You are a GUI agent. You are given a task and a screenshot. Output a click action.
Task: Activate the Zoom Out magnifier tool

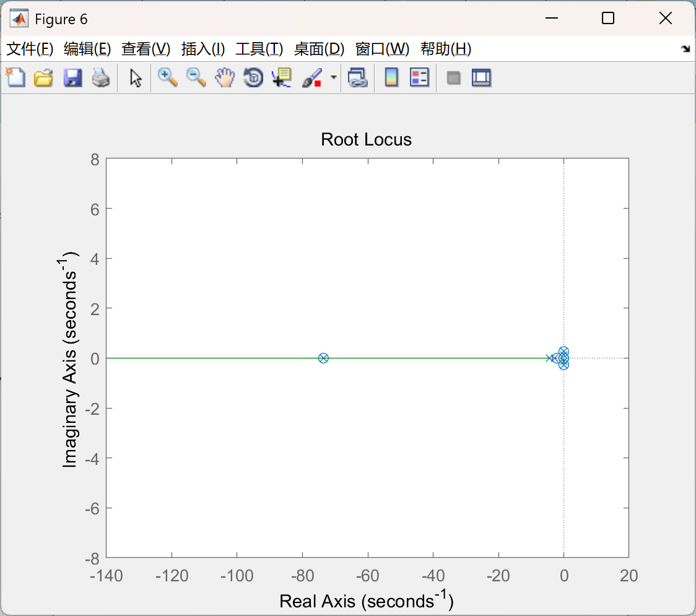pos(196,77)
